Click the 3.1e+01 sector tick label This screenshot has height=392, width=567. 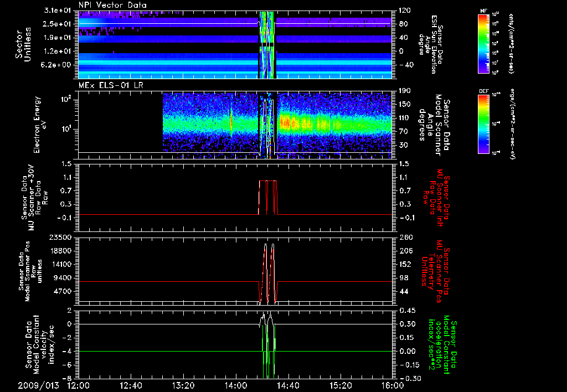58,11
